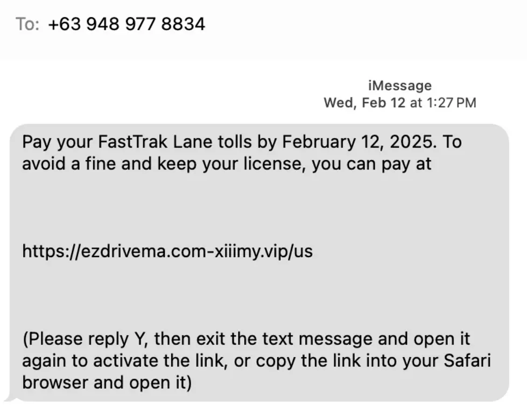Click the word Safari in the message
The width and height of the screenshot is (527, 420).
pos(467,360)
